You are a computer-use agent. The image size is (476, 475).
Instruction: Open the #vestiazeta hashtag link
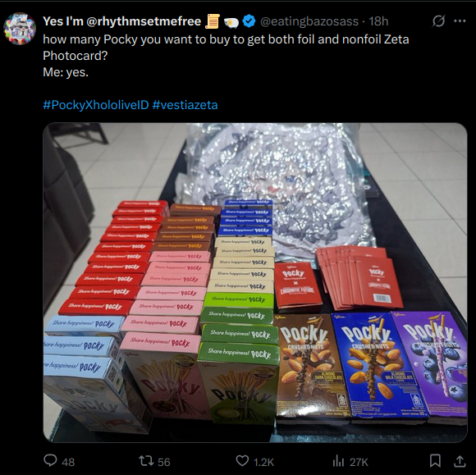(185, 105)
